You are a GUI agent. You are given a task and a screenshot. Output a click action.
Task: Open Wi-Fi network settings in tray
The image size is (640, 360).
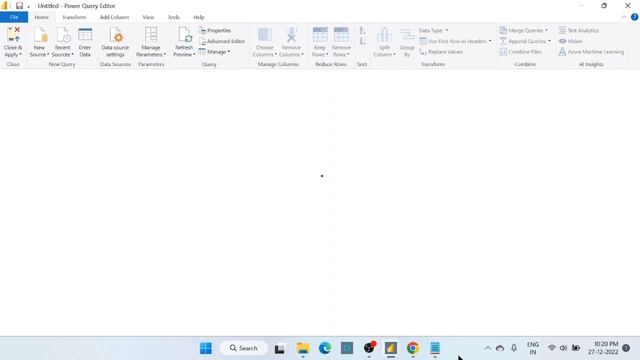pos(552,348)
